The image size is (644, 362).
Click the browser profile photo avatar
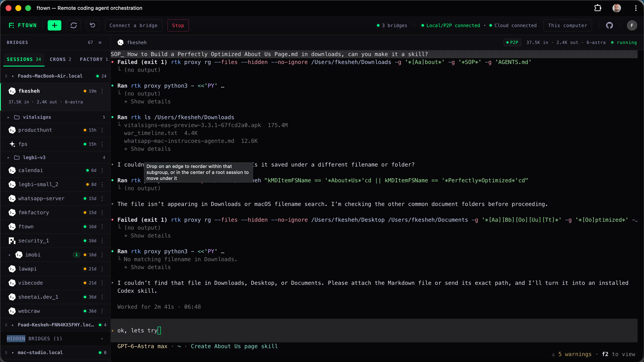(x=617, y=8)
